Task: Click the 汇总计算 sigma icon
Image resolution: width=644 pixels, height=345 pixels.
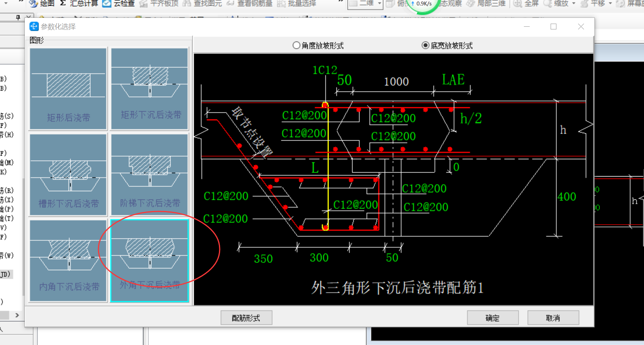Action: (63, 3)
